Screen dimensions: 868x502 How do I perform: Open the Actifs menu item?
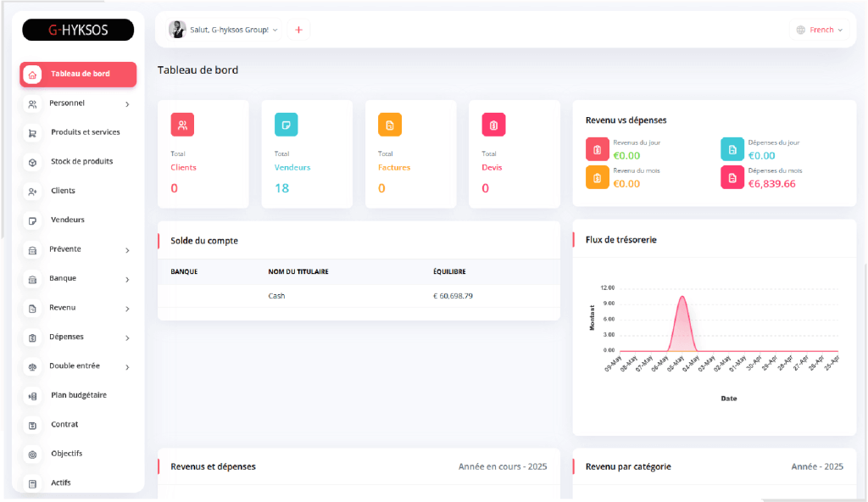[78, 483]
